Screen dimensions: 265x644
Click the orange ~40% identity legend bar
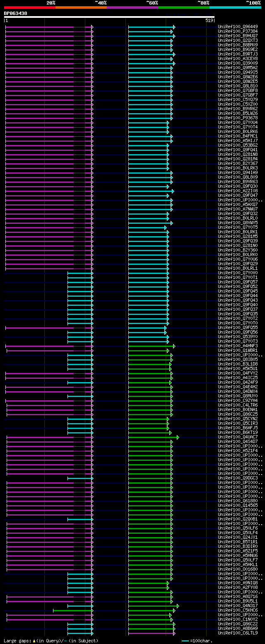81,7
